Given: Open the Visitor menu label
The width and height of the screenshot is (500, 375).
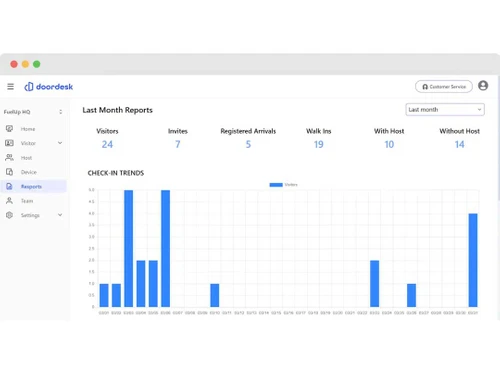Looking at the screenshot, I should click(x=28, y=143).
